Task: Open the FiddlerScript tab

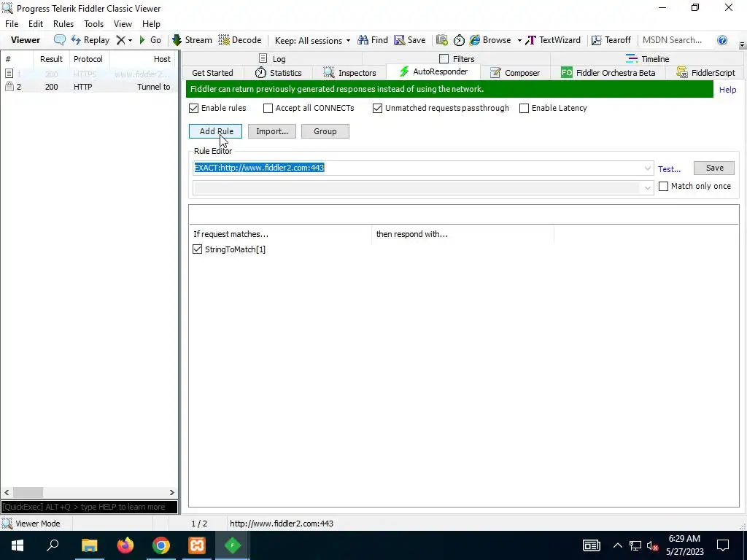Action: pyautogui.click(x=705, y=73)
